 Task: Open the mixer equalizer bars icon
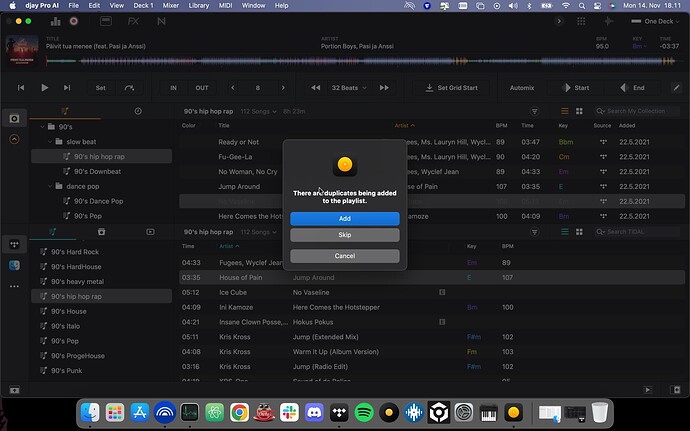(55, 21)
